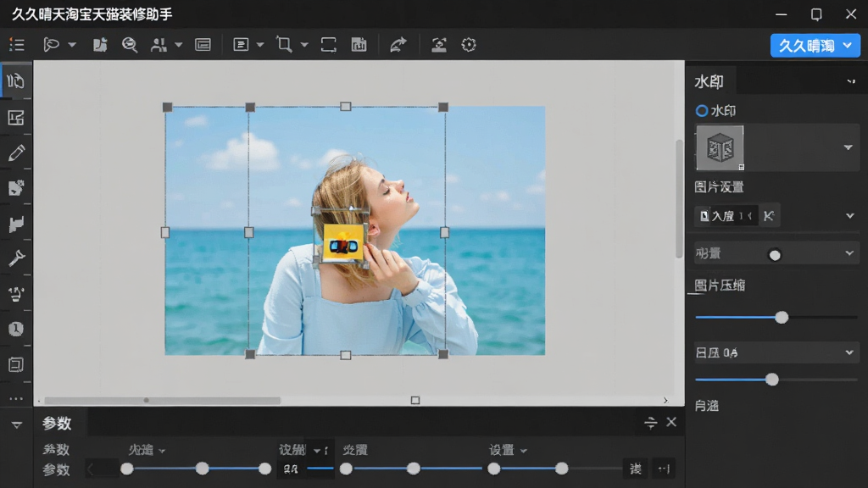Open the crop tool dropdown arrow

[304, 45]
